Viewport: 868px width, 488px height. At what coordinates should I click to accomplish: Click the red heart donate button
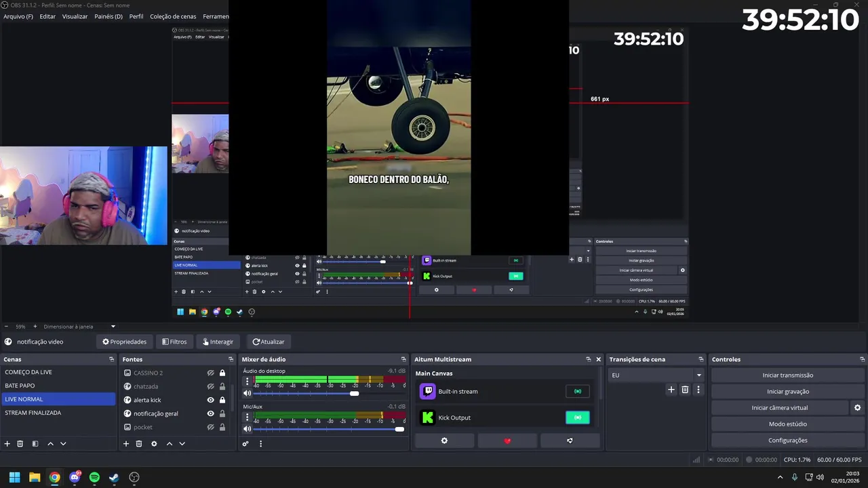pos(507,441)
